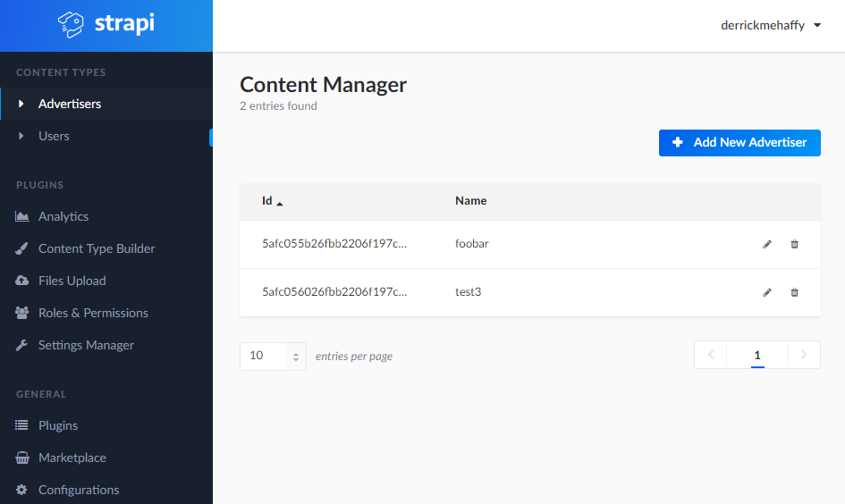Expand the Users caret arrow
Viewport: 845px width, 504px height.
coord(21,136)
